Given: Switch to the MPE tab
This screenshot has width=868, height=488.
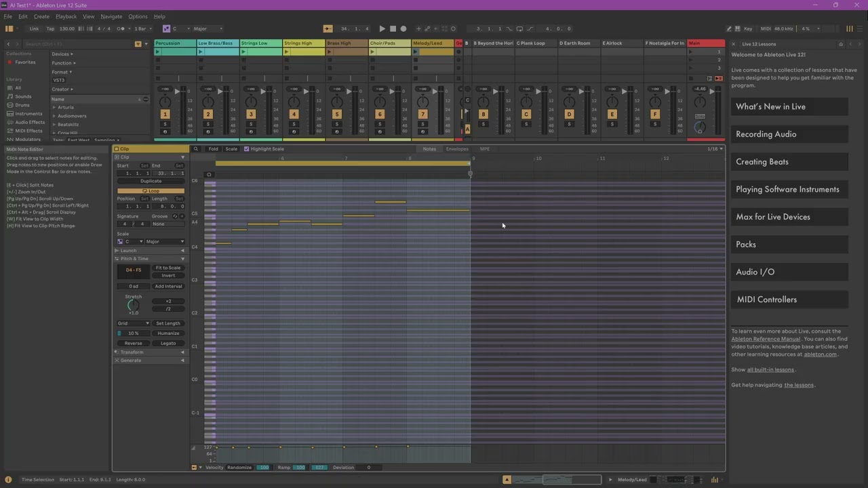Looking at the screenshot, I should coord(485,148).
